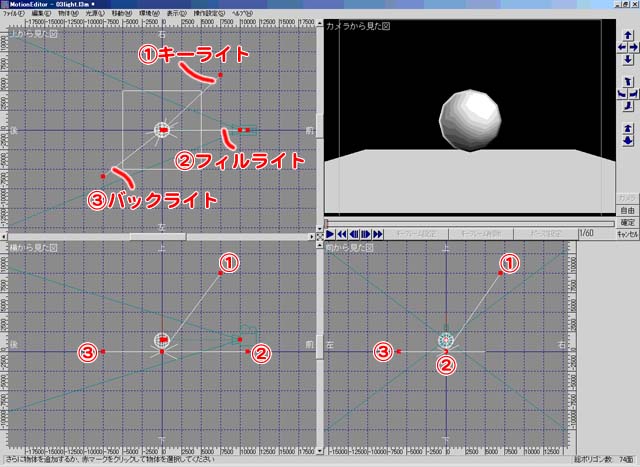
Task: Click the 確定 button
Action: pos(627,222)
